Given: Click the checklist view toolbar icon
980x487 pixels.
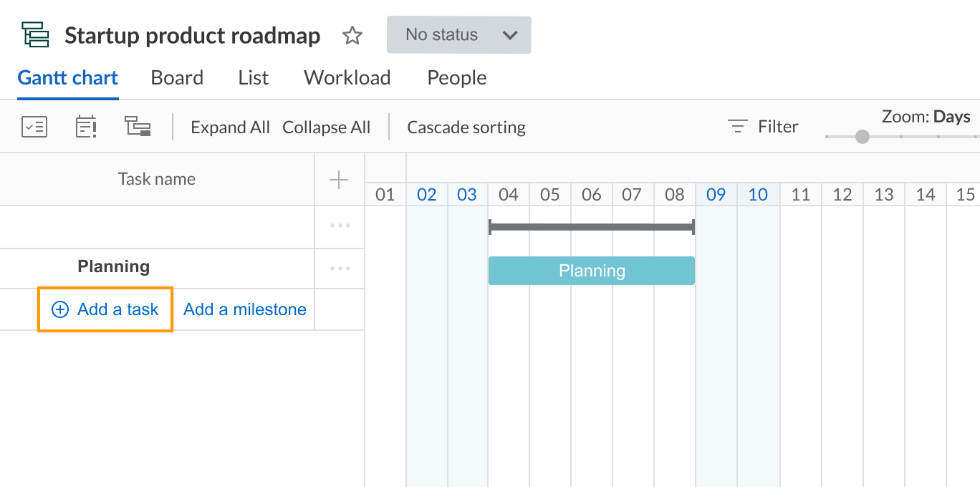Looking at the screenshot, I should point(34,127).
